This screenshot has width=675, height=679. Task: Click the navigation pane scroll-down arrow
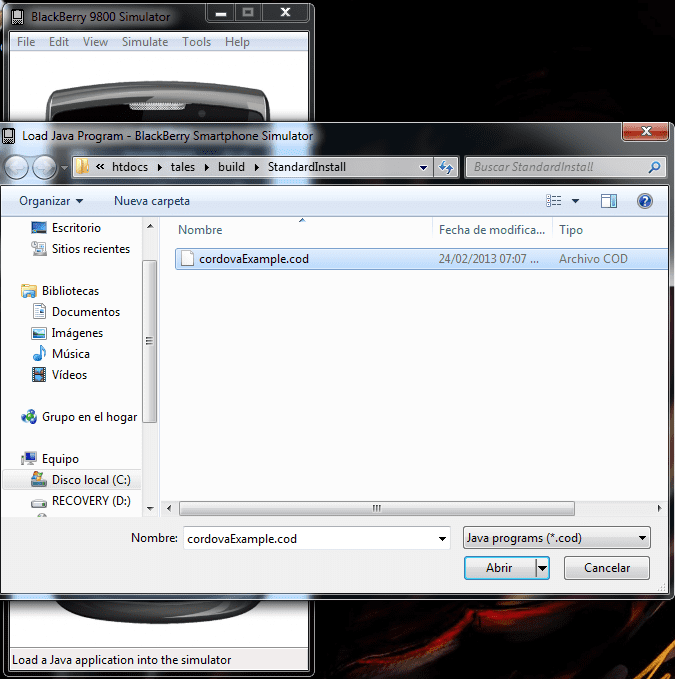(150, 508)
